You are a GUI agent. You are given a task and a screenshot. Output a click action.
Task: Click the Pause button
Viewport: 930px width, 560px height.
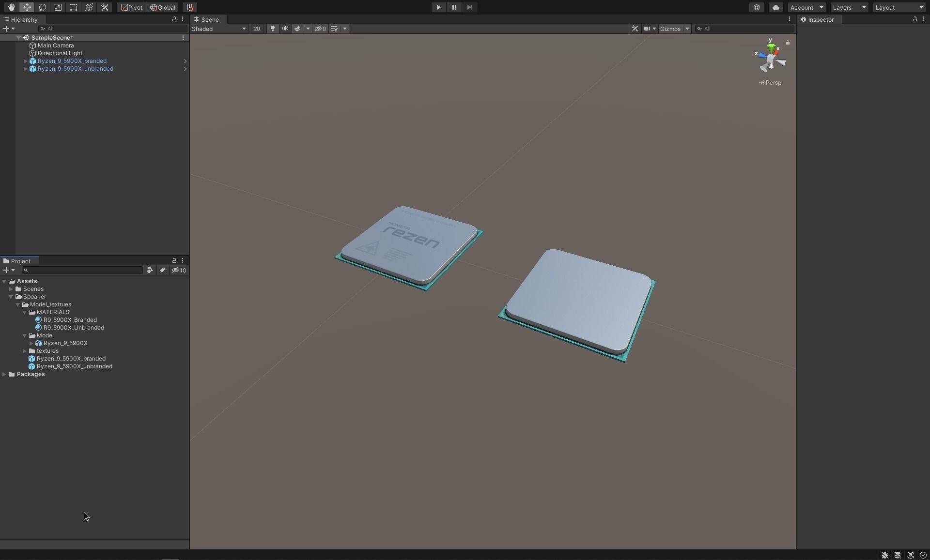tap(454, 7)
